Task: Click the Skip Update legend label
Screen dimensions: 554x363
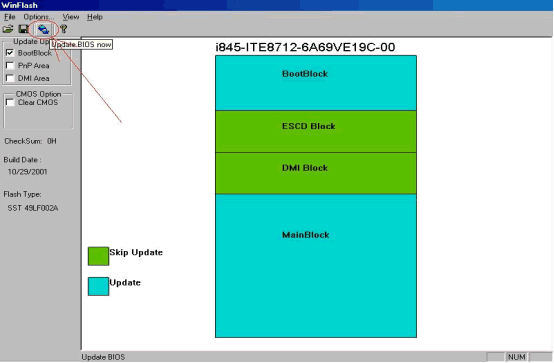Action: coord(136,252)
